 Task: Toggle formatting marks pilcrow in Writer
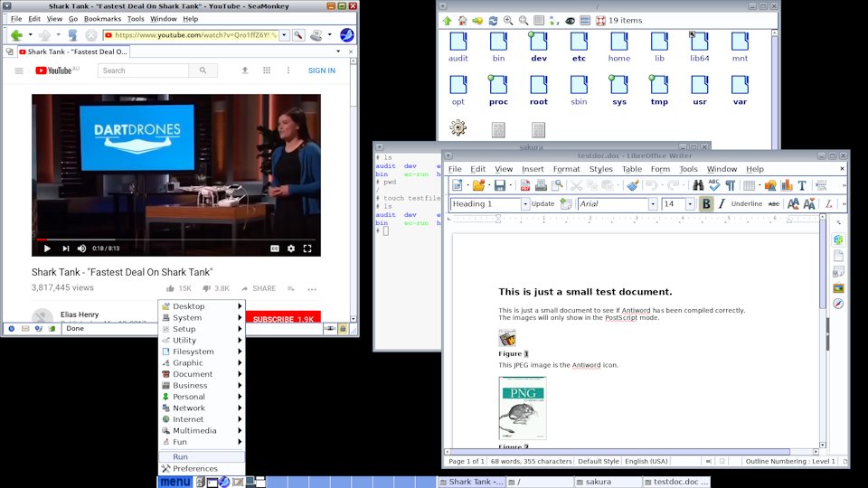[x=731, y=185]
